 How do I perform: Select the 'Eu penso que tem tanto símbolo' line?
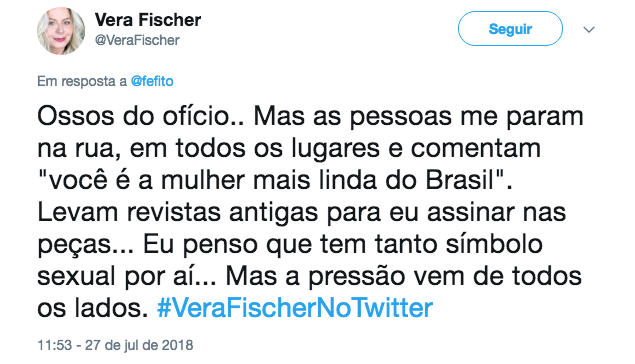343,244
